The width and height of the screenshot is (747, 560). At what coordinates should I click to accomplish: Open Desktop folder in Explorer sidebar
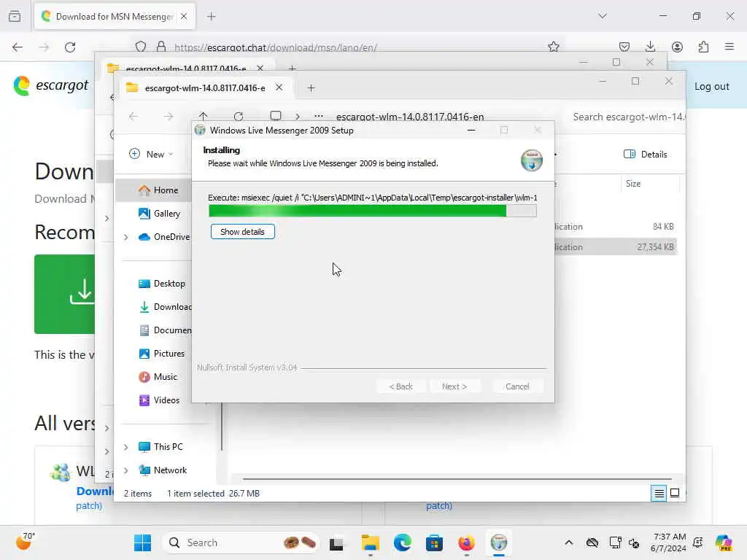tap(161, 284)
